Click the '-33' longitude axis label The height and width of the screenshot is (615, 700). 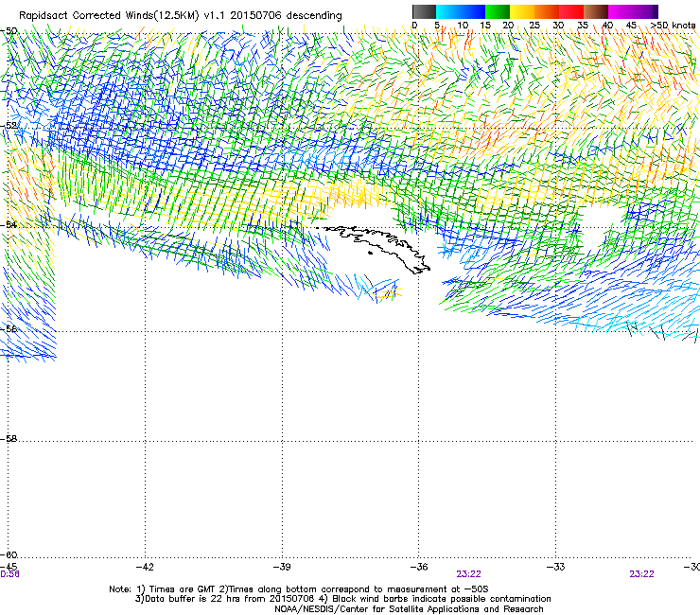[556, 567]
